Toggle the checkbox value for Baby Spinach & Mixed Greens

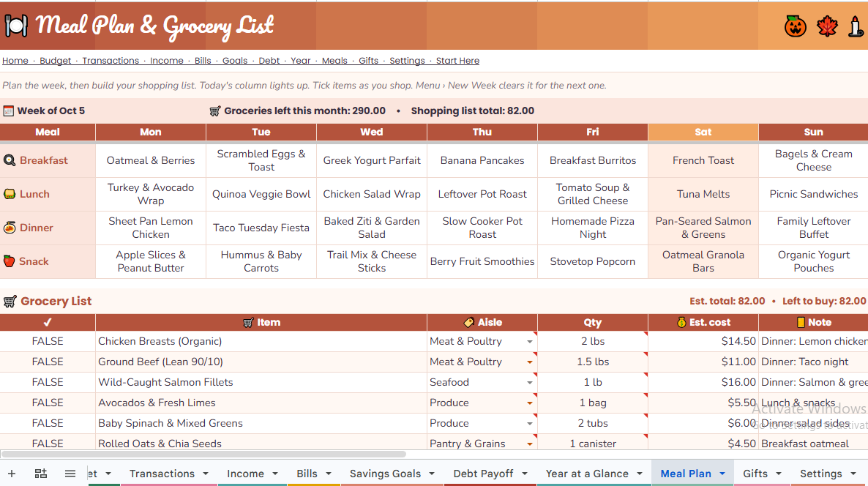tap(48, 424)
